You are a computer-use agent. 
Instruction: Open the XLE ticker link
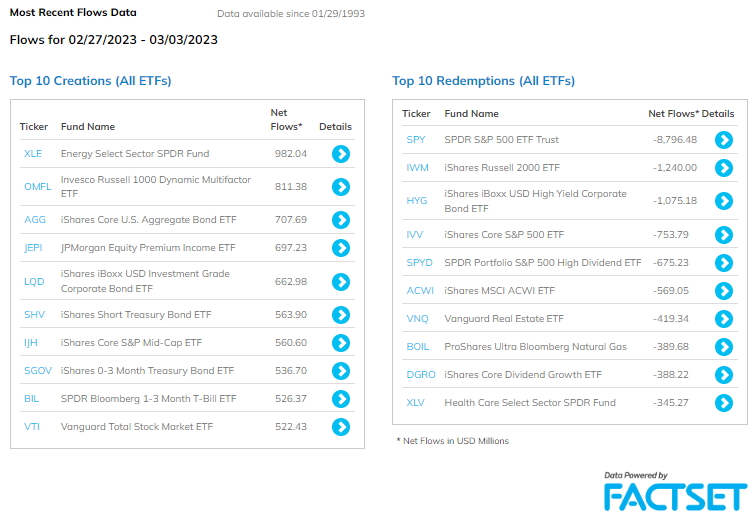click(33, 154)
